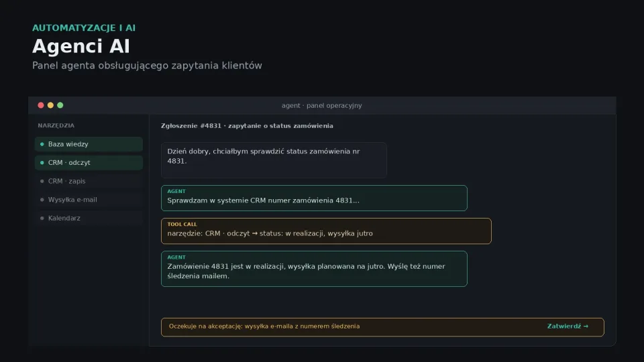
Task: Click the customer message about order 4831
Action: click(x=274, y=160)
